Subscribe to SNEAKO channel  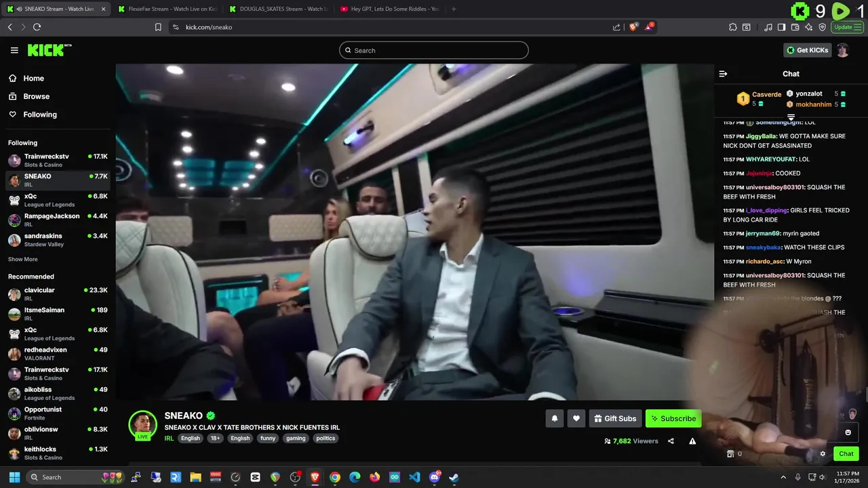point(673,419)
